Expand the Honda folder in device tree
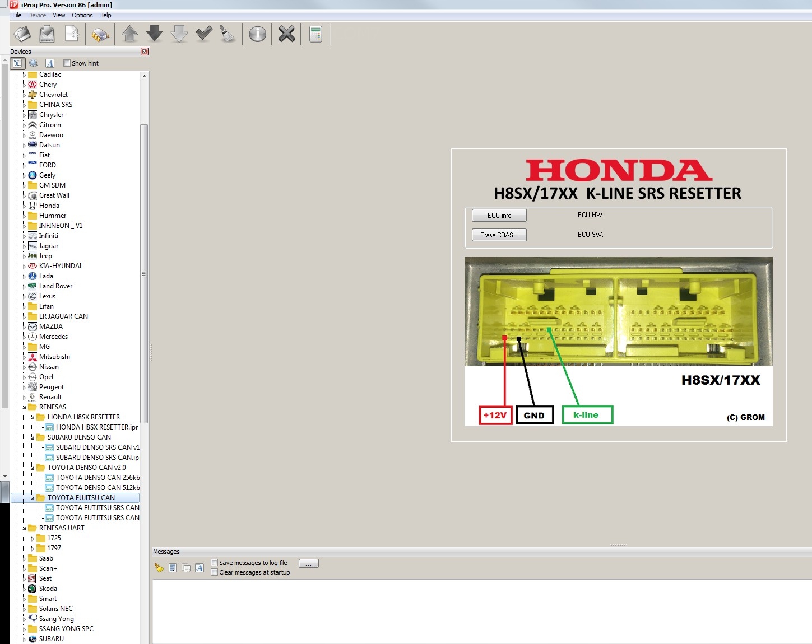812x644 pixels. (24, 206)
